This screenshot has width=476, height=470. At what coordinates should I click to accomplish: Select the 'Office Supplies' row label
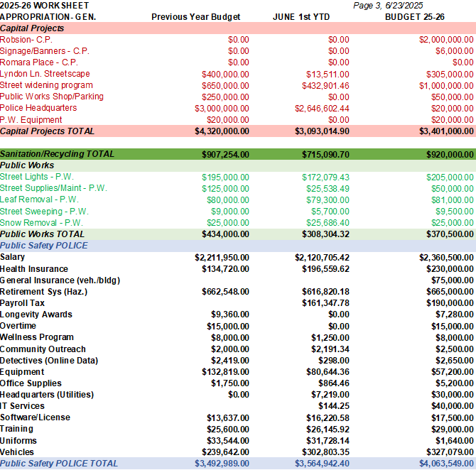coord(31,383)
